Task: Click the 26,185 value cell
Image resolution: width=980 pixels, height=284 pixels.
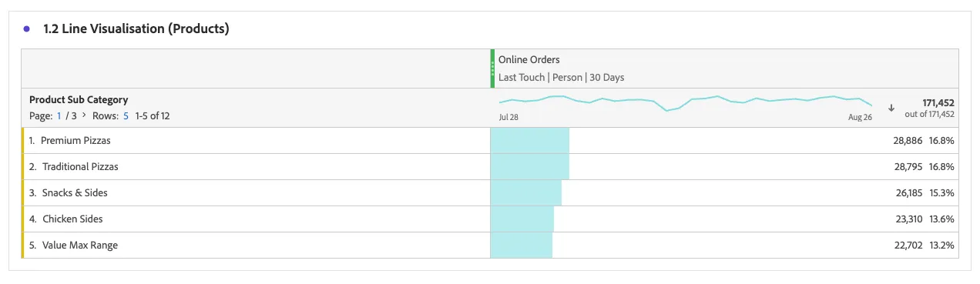Action: coord(909,193)
